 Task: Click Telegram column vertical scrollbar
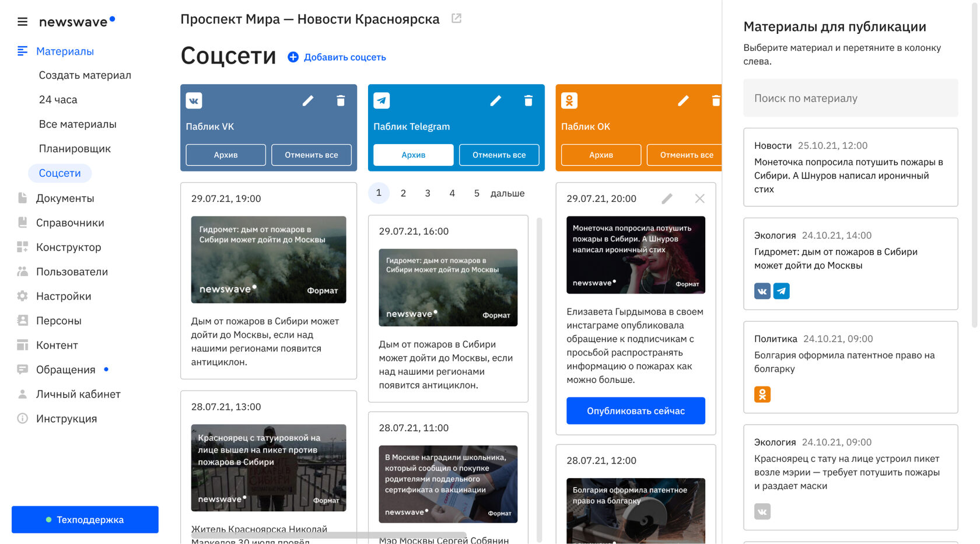point(539,379)
